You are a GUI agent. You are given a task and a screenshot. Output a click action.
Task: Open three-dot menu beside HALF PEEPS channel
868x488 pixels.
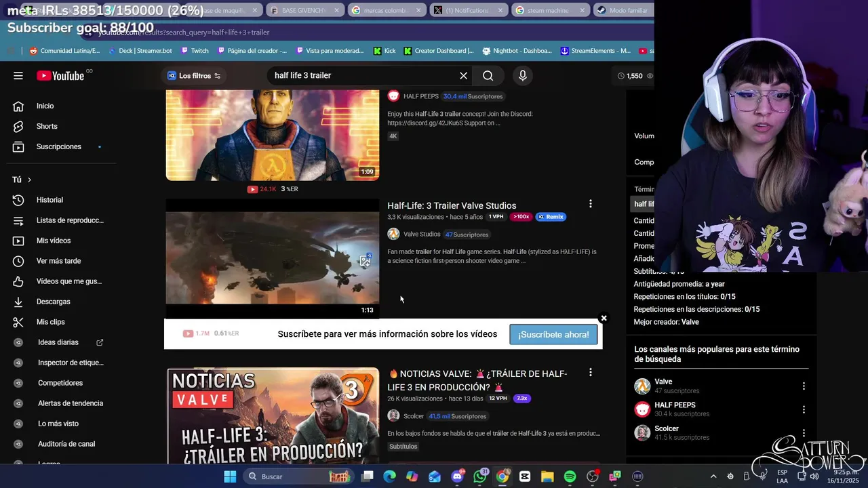(x=804, y=409)
